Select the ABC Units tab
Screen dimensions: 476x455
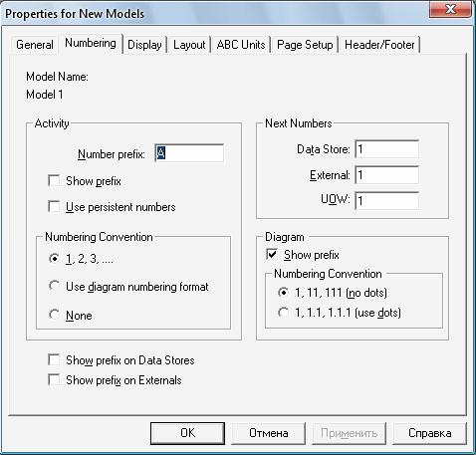coord(241,45)
